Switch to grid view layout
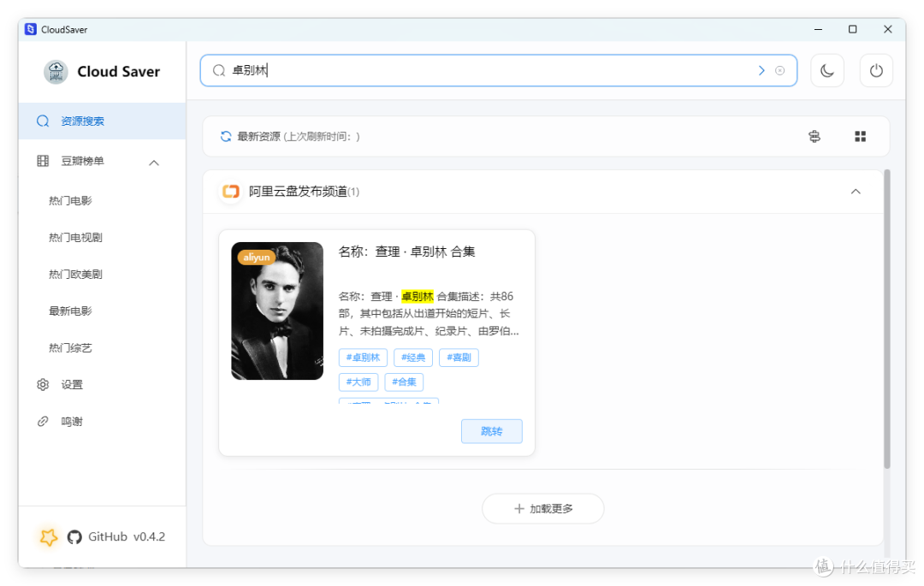The image size is (924, 586). pyautogui.click(x=860, y=136)
